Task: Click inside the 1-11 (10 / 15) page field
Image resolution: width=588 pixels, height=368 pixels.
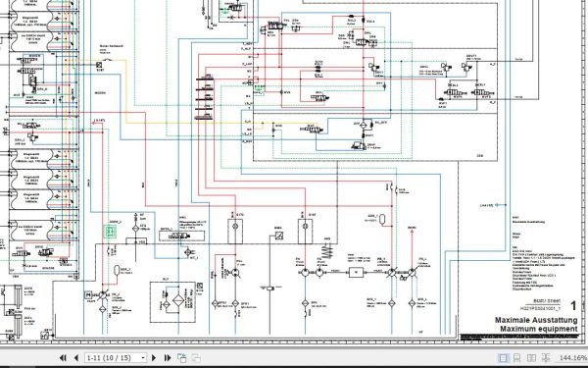Action: tap(113, 358)
